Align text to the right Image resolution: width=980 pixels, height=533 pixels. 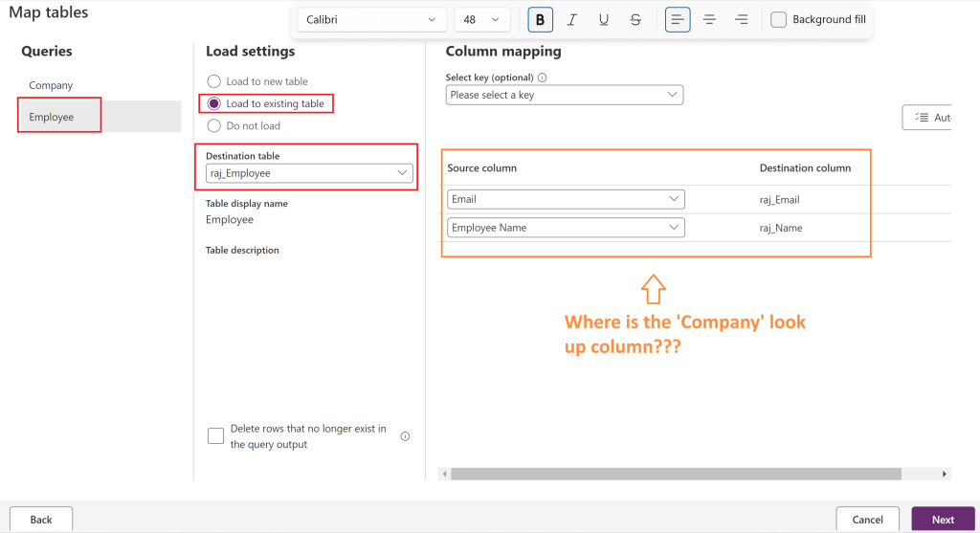click(741, 19)
